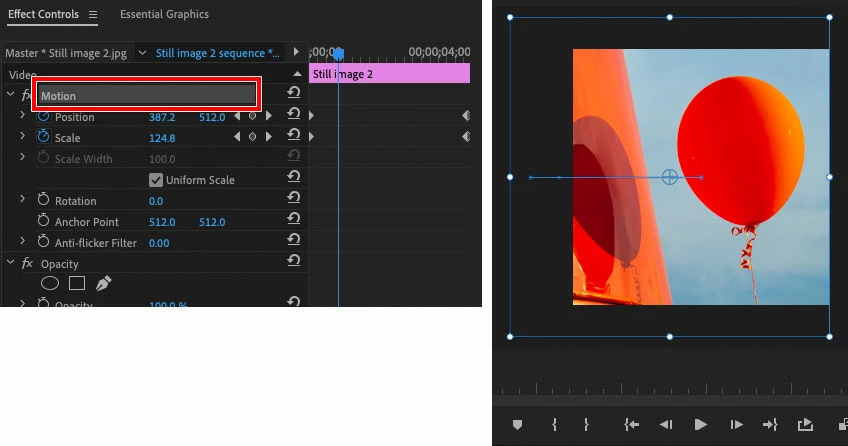The width and height of the screenshot is (848, 446).
Task: Open the Effect Controls panel menu
Action: coord(93,15)
